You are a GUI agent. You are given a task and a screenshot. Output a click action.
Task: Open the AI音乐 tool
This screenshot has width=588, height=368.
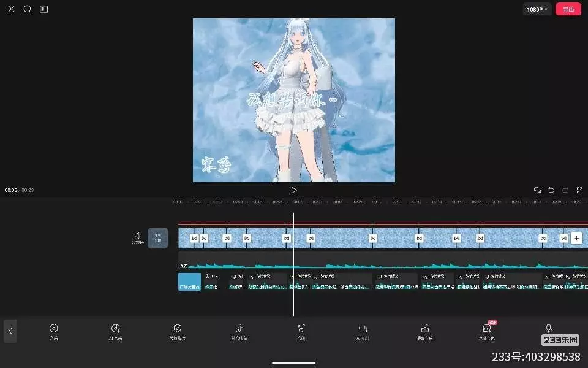coord(116,332)
